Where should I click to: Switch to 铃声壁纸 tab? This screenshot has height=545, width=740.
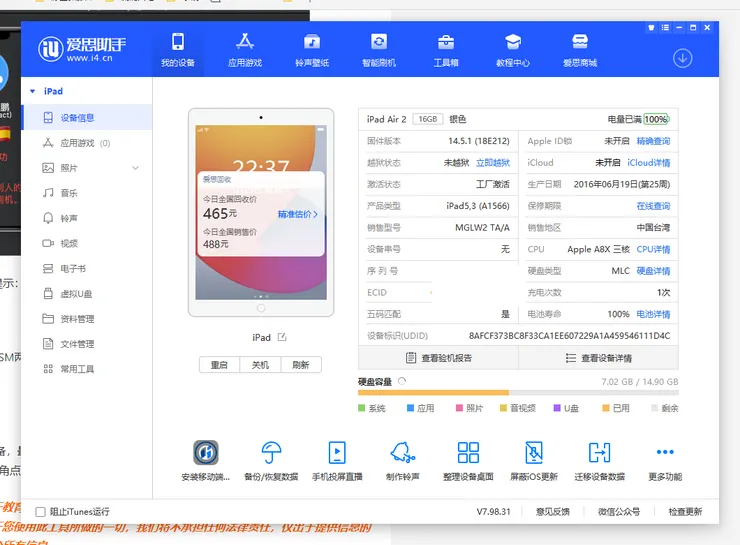312,50
